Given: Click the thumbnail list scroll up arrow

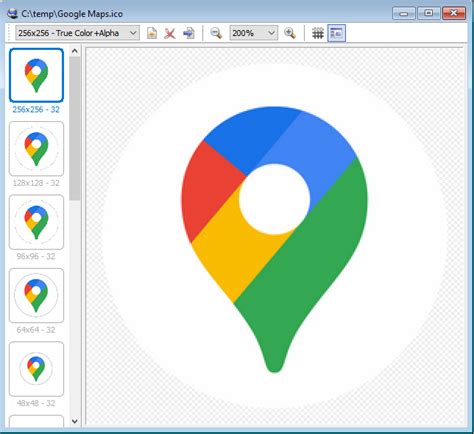Looking at the screenshot, I should click(75, 51).
